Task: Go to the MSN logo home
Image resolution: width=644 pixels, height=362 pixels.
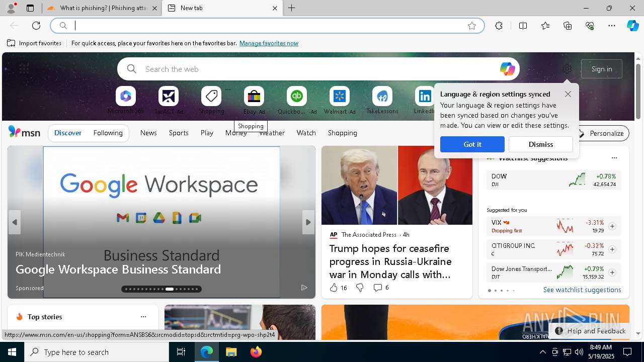Action: (24, 132)
